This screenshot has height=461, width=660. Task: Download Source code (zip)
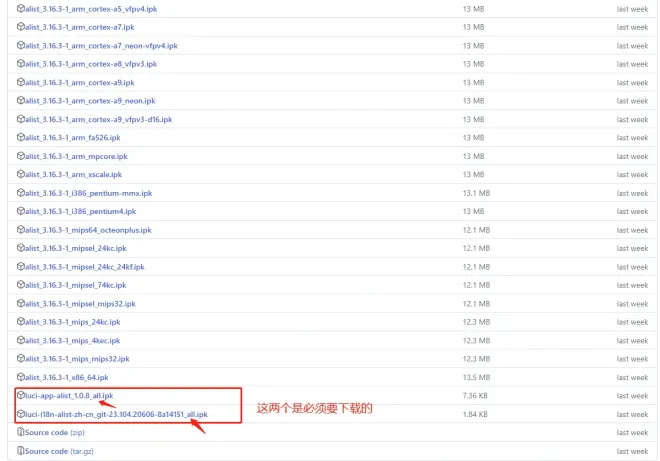click(x=55, y=432)
